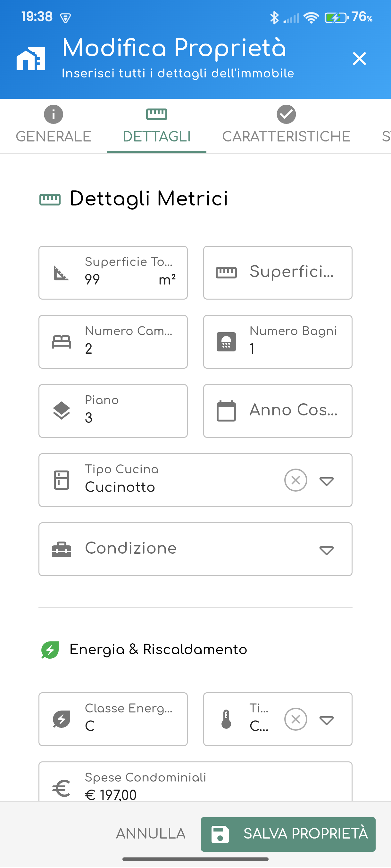Tap the euro icon in Spese Condominiali
This screenshot has width=391, height=868.
click(x=62, y=788)
